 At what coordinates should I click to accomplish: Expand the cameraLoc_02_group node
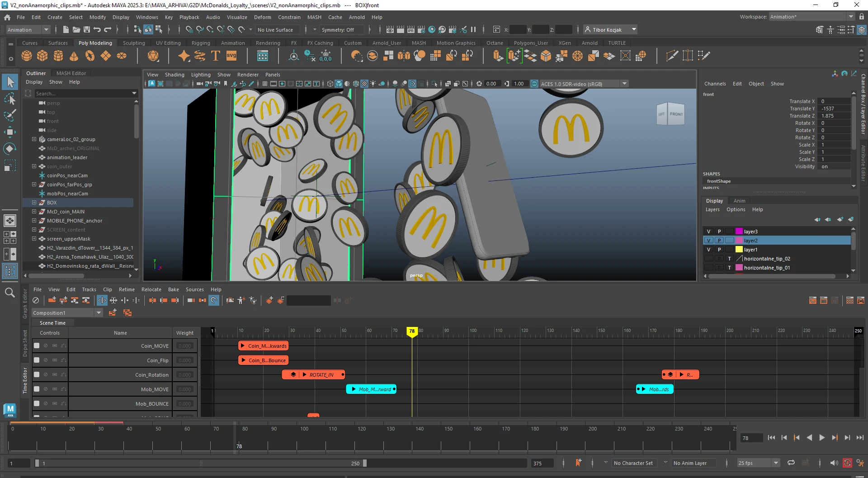point(34,139)
